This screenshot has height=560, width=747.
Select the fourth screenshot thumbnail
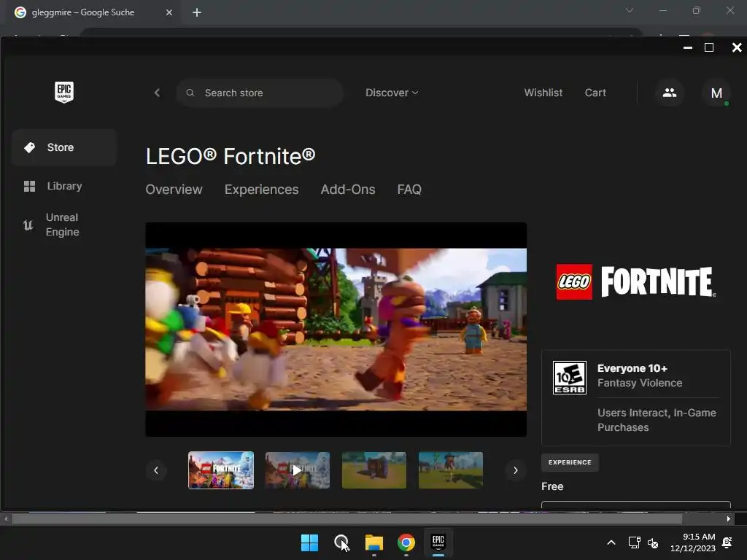tap(451, 470)
